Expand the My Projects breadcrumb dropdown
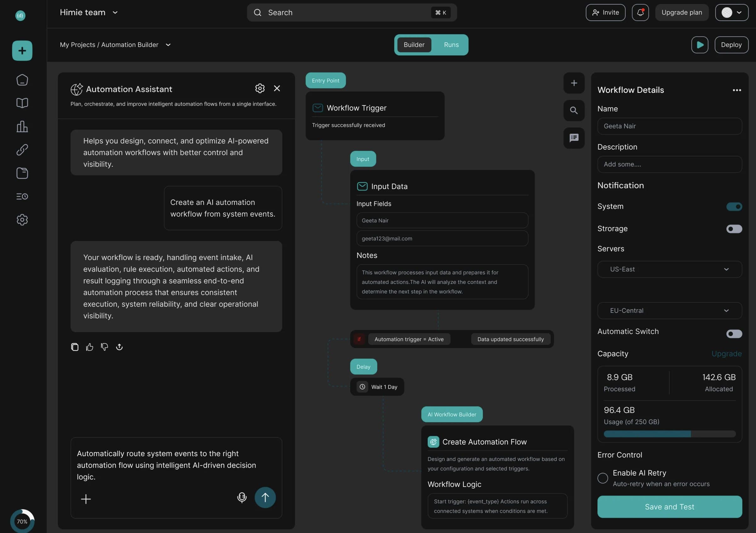Viewport: 756px width, 533px height. (x=168, y=45)
